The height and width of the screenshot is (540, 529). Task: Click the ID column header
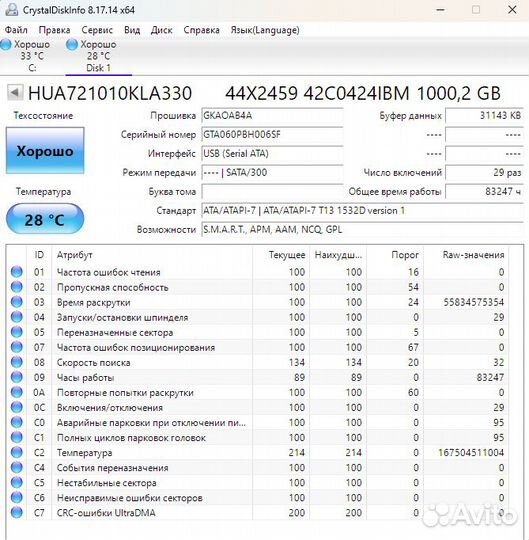[39, 255]
